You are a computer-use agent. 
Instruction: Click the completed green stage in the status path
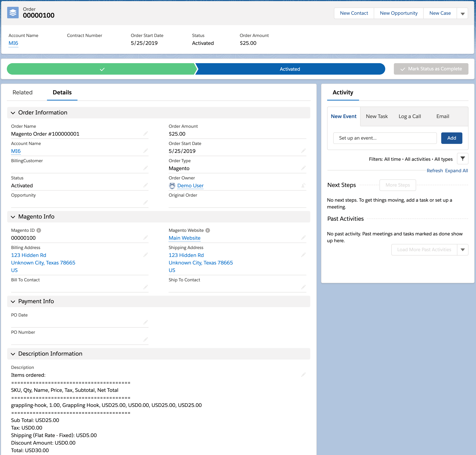(x=102, y=69)
